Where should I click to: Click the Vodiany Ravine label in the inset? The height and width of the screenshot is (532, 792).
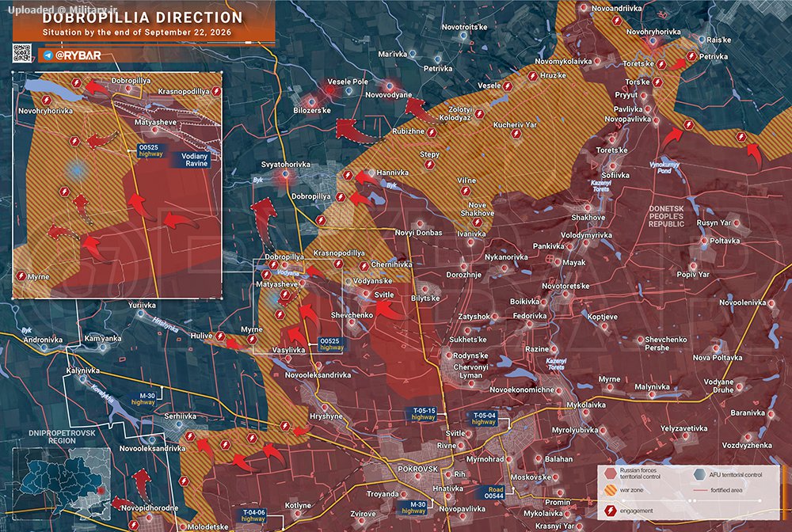pos(195,159)
